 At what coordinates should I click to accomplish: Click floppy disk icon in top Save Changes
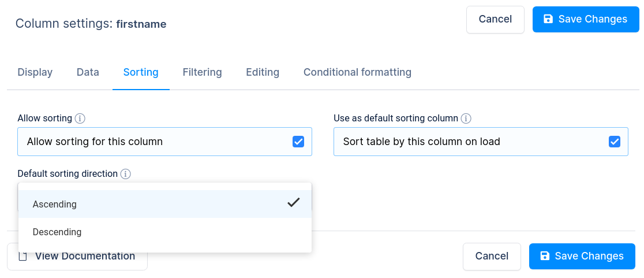click(x=548, y=19)
